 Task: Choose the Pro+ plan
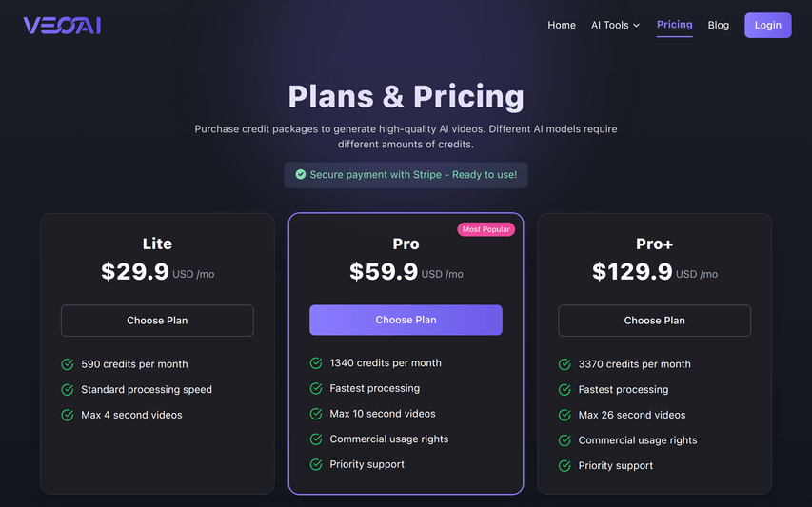click(654, 321)
